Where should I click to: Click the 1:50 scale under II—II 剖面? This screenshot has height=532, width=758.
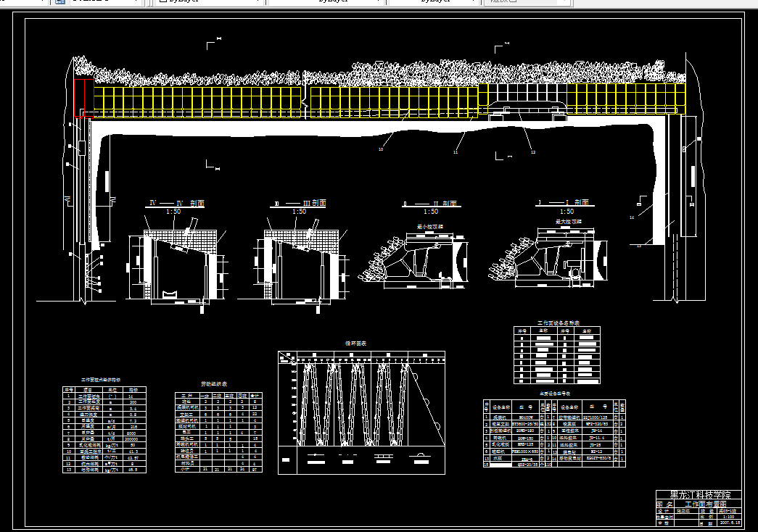[431, 212]
